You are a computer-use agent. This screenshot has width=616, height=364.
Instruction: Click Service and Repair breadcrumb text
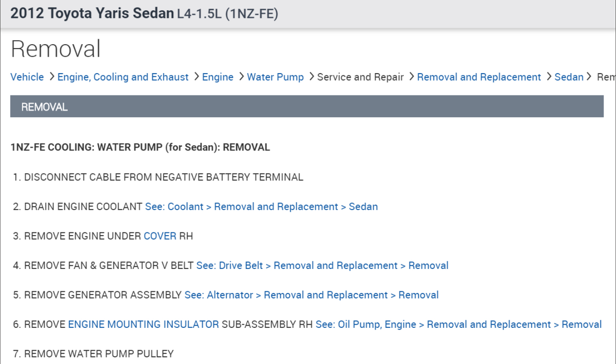coord(360,77)
